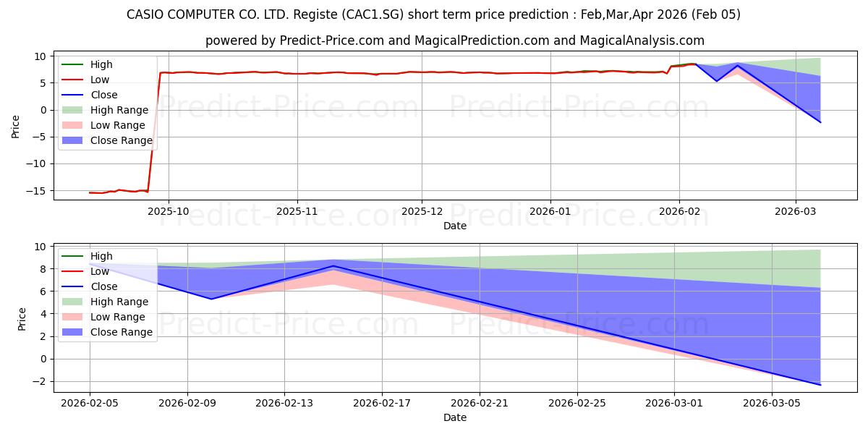Click the −15 price tick on top chart

click(x=38, y=191)
